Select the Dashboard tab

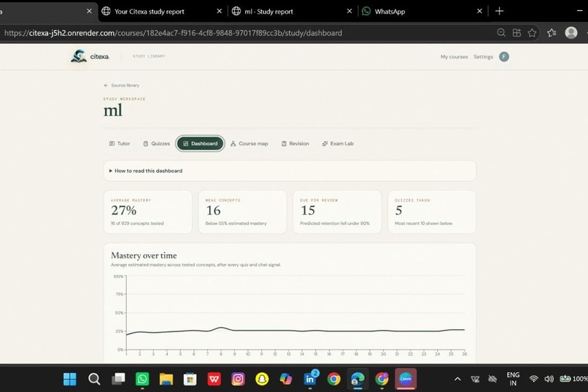pyautogui.click(x=200, y=144)
